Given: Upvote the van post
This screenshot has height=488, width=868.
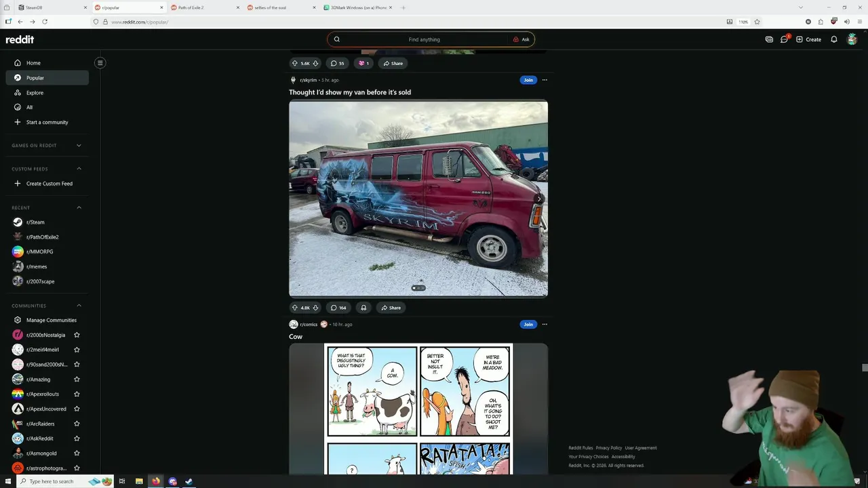Looking at the screenshot, I should click(x=295, y=308).
